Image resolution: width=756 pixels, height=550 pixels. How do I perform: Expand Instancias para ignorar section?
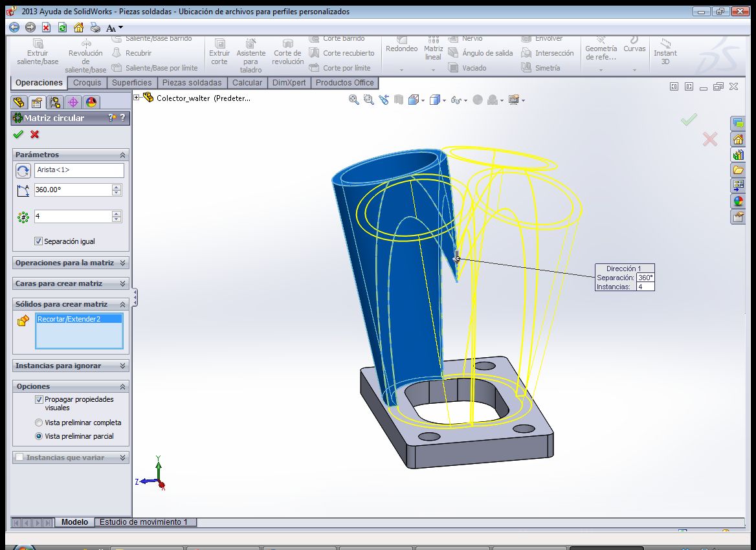122,366
